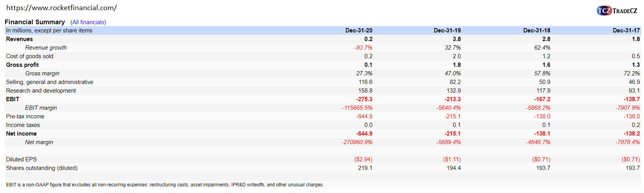Select the Dec-31-19 column header
The height and width of the screenshot is (193, 644).
pyautogui.click(x=447, y=30)
